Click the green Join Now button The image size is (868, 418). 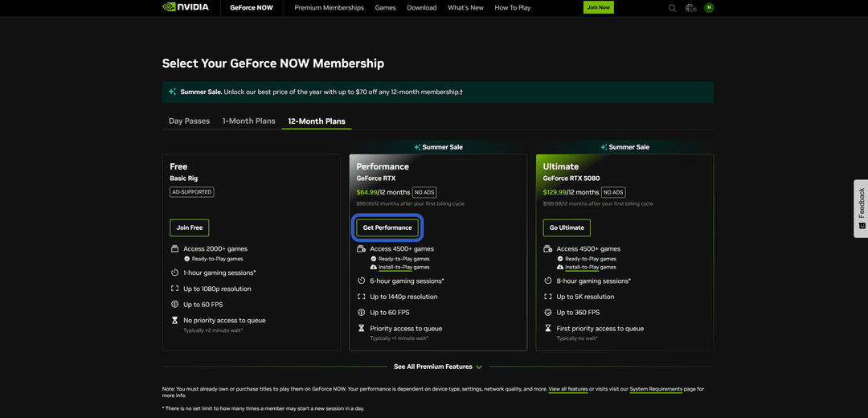[599, 8]
